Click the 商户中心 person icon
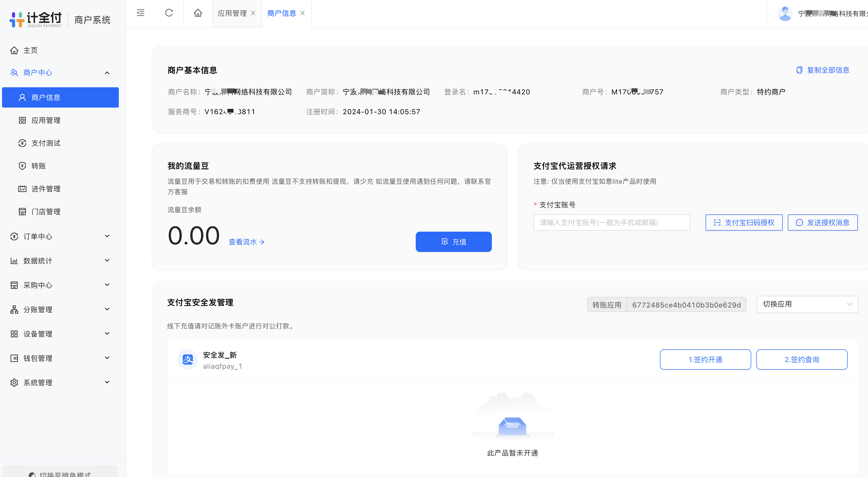Viewport: 868px width, 477px height. (14, 73)
